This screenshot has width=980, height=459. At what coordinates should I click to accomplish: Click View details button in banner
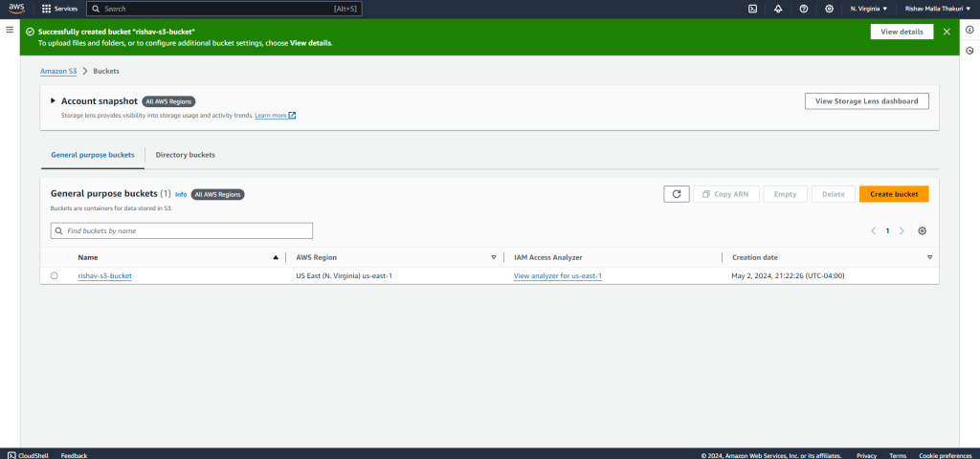click(902, 32)
